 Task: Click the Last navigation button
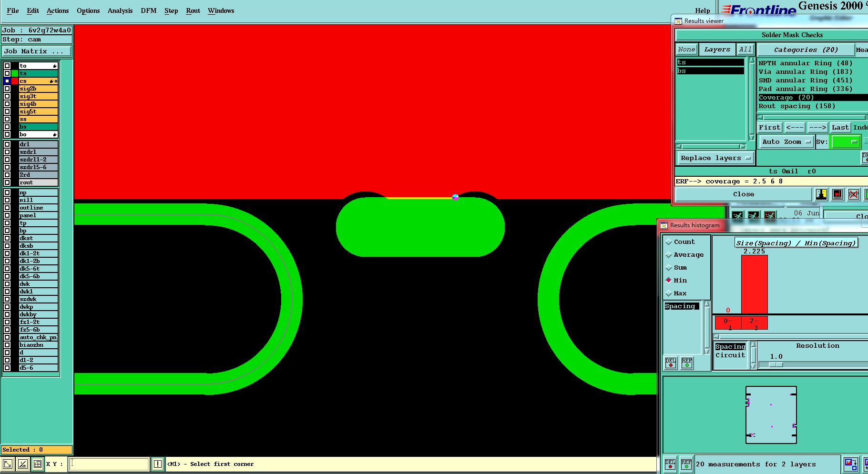(x=840, y=127)
